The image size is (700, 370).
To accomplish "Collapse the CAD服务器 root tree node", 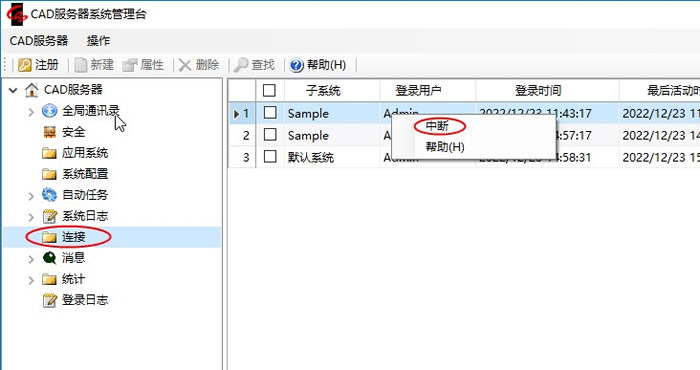I will click(x=13, y=90).
